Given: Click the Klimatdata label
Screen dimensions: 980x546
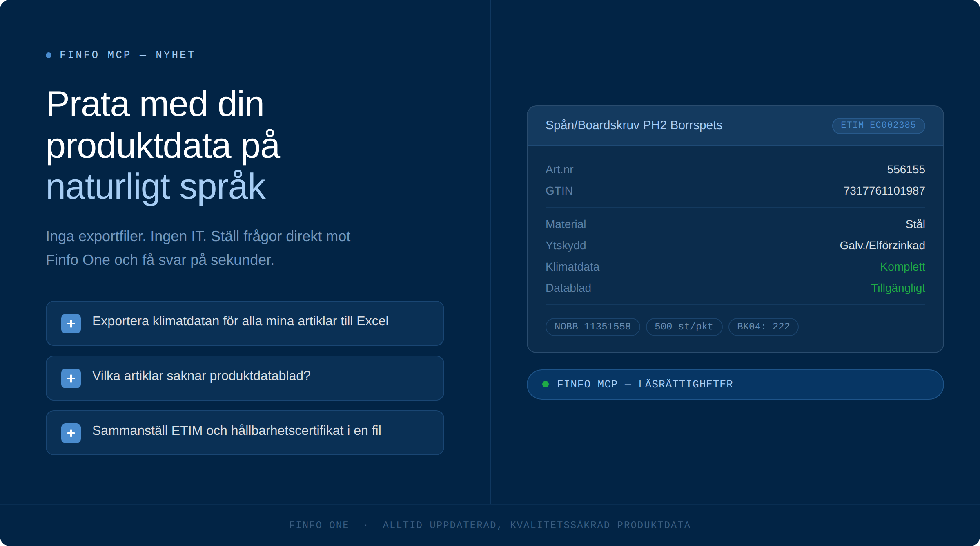Looking at the screenshot, I should (572, 266).
